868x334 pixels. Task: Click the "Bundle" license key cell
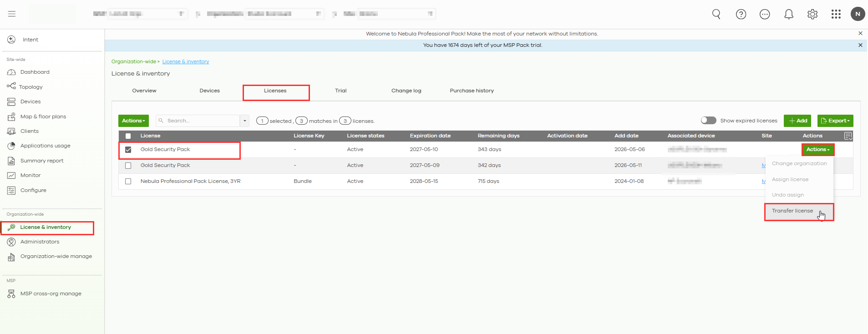pyautogui.click(x=303, y=181)
